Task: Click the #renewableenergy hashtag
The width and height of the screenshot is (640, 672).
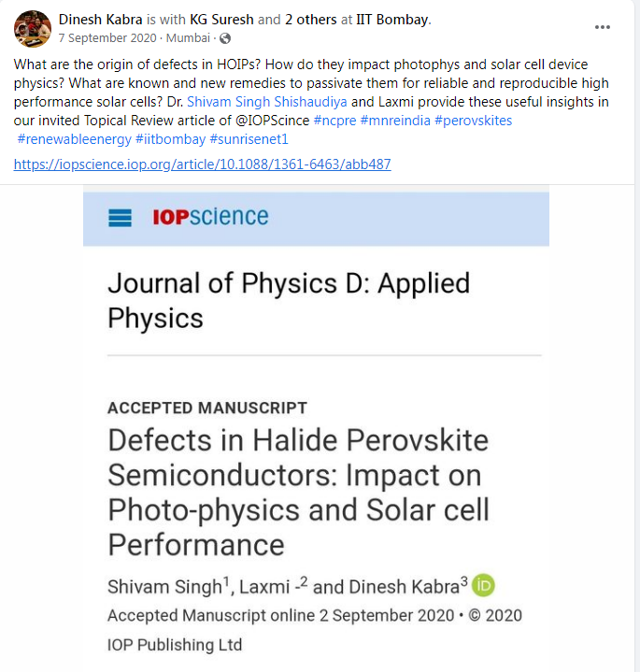Action: coord(75,138)
